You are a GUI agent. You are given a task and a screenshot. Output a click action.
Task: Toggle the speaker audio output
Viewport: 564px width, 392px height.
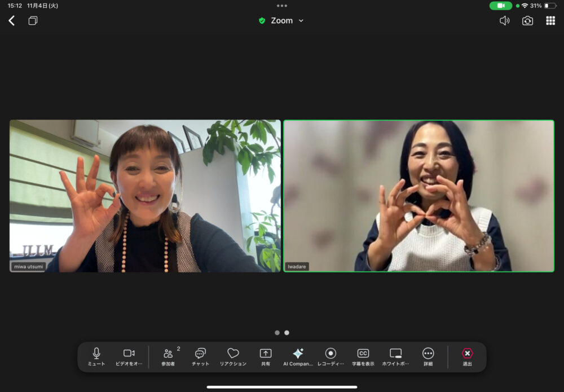tap(504, 21)
